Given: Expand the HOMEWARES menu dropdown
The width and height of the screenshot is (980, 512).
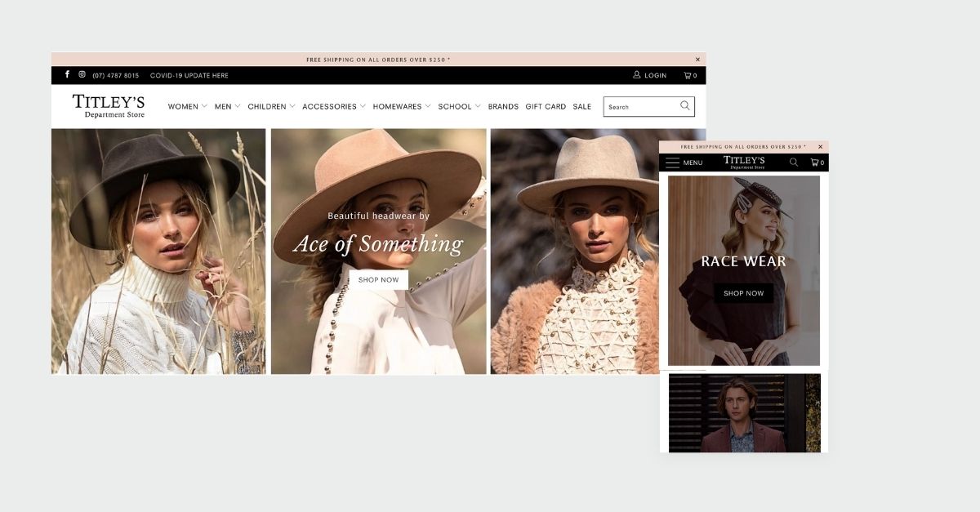Looking at the screenshot, I should pyautogui.click(x=402, y=106).
